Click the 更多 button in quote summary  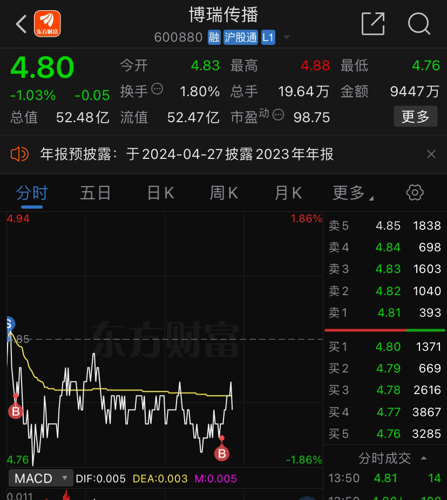click(x=415, y=116)
